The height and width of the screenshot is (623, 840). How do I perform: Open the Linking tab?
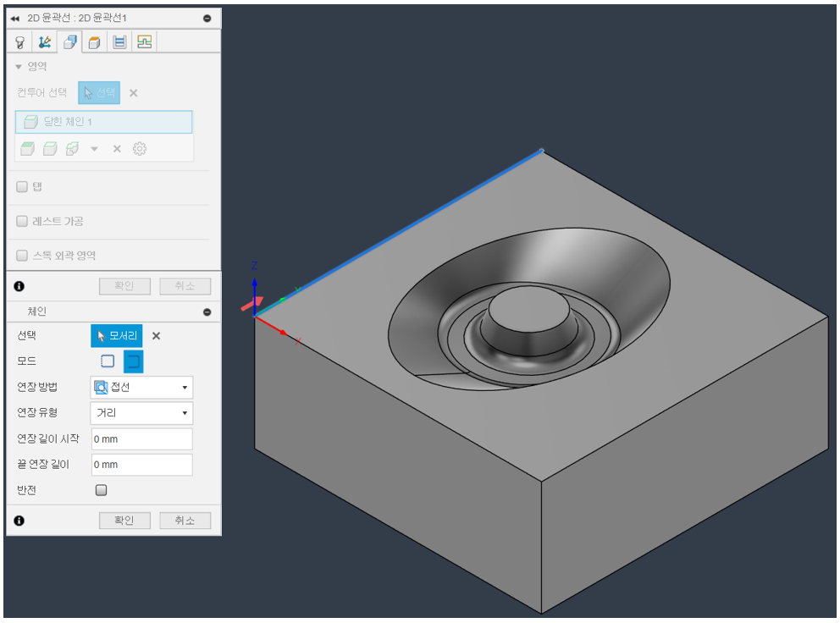144,41
